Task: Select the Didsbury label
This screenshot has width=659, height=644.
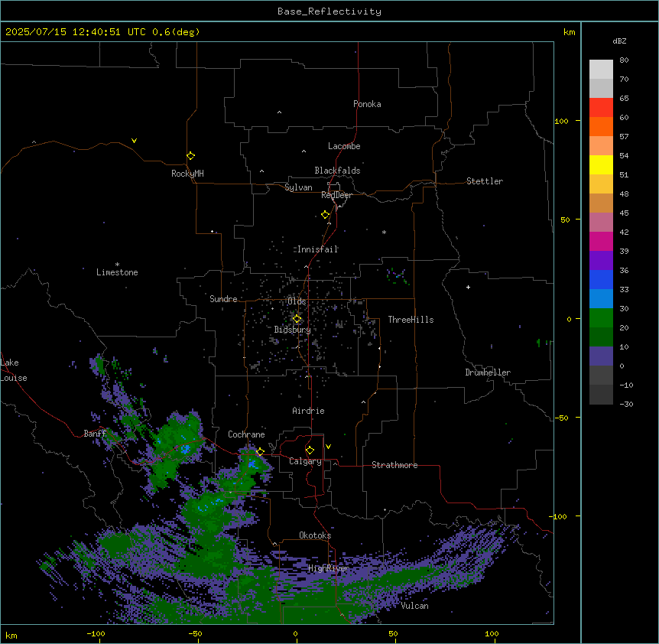Action: (x=293, y=330)
